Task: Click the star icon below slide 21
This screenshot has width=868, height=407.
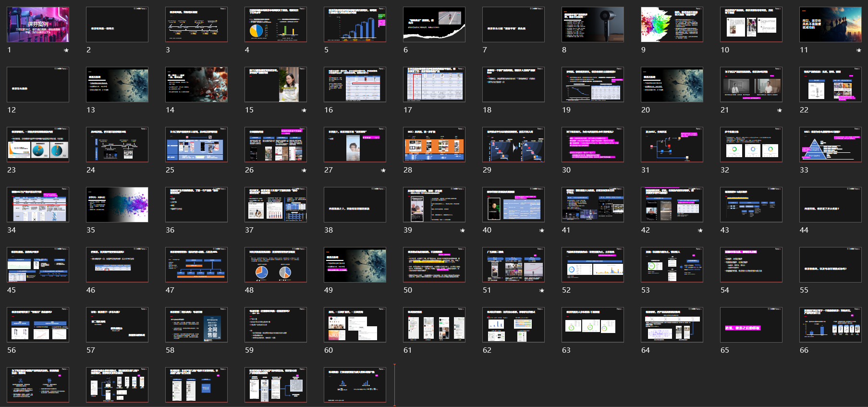Action: 780,111
